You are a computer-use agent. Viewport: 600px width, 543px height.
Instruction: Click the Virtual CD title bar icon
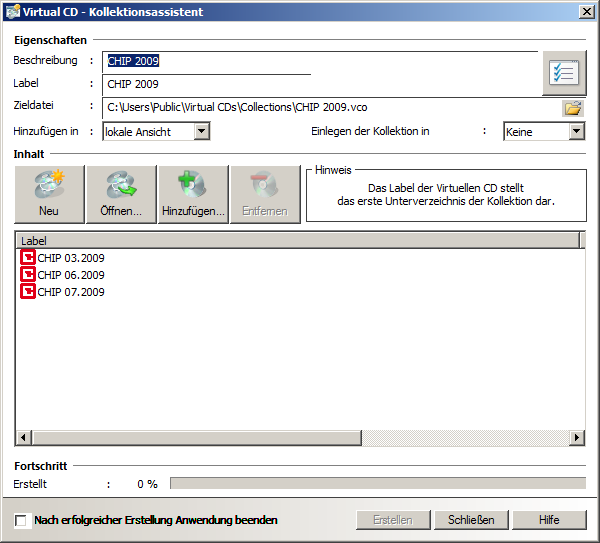[x=13, y=11]
